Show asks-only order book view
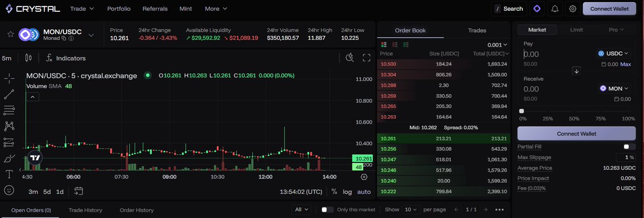This screenshot has width=644, height=218. [395, 44]
